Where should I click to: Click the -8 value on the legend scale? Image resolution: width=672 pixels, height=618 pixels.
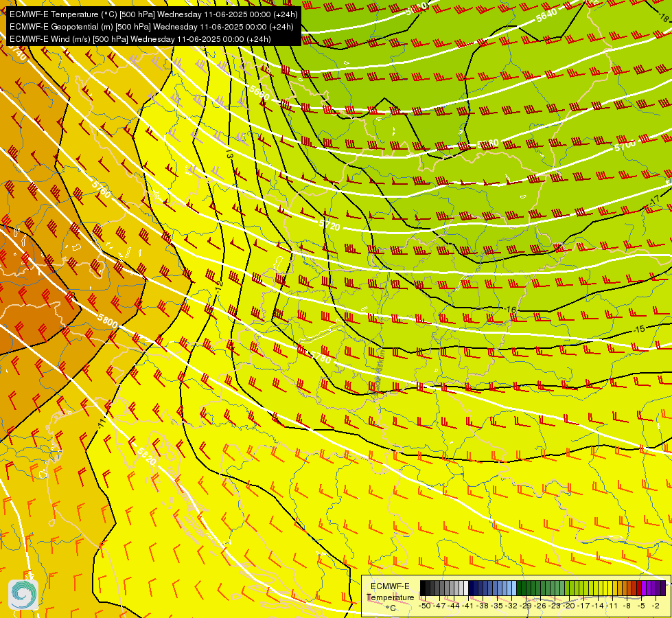click(x=627, y=606)
